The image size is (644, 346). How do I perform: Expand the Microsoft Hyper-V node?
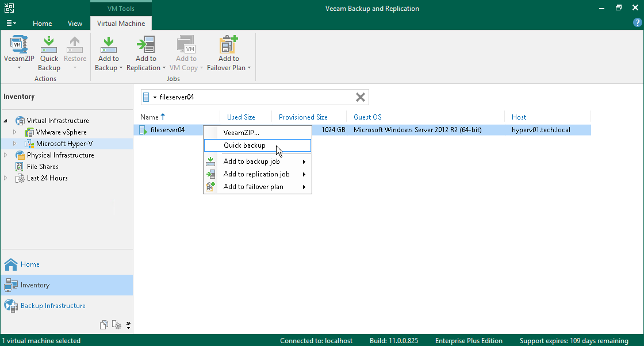pos(15,144)
